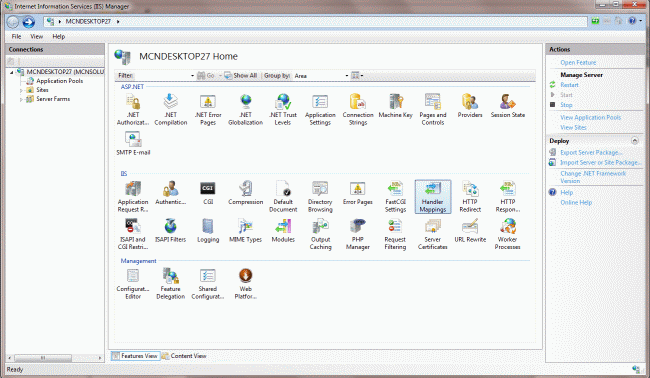Screen dimensions: 650x378
Task: Open Default Document feature
Action: pyautogui.click(x=283, y=196)
